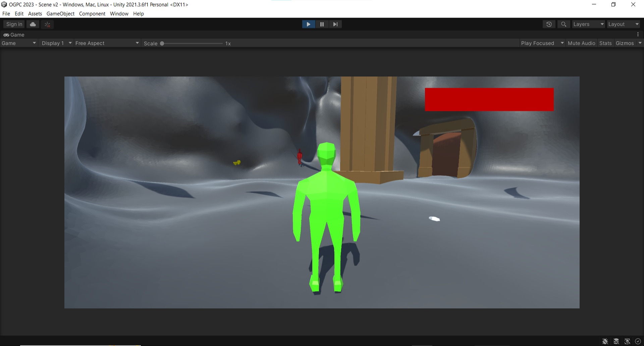This screenshot has height=346, width=644.
Task: Open the undo history clock icon
Action: pos(549,24)
